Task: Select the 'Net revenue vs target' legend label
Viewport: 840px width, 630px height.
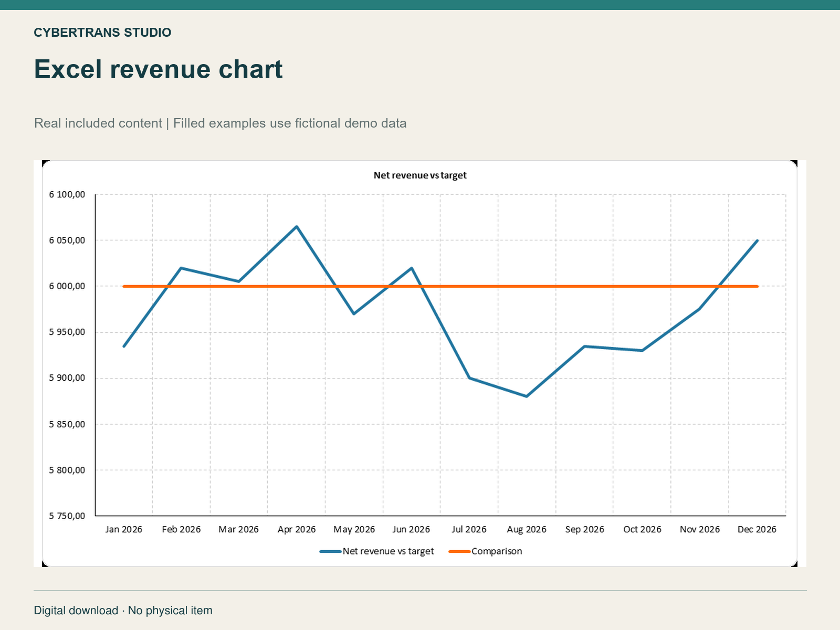Action: [388, 551]
